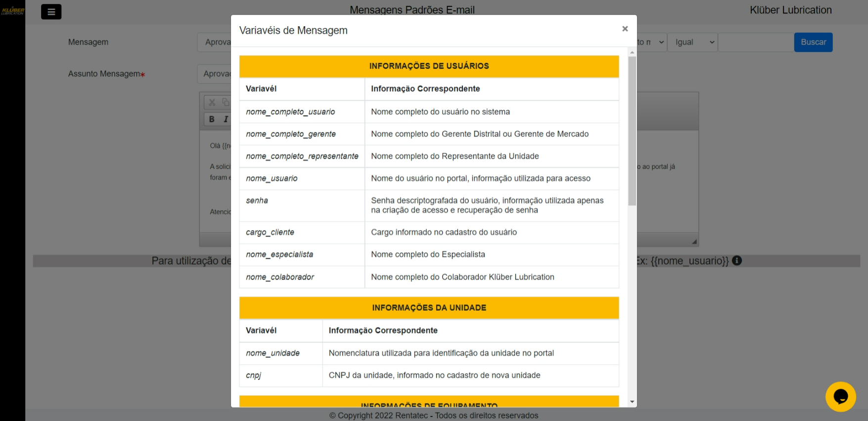Screen dimensions: 868x421
Task: Click the Assunto Mensagem input field
Action: (215, 74)
